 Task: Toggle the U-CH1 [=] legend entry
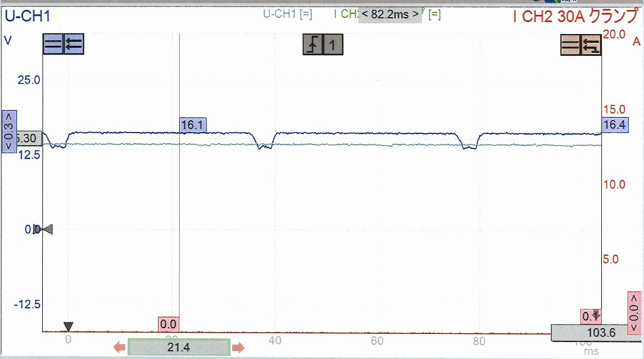click(287, 14)
